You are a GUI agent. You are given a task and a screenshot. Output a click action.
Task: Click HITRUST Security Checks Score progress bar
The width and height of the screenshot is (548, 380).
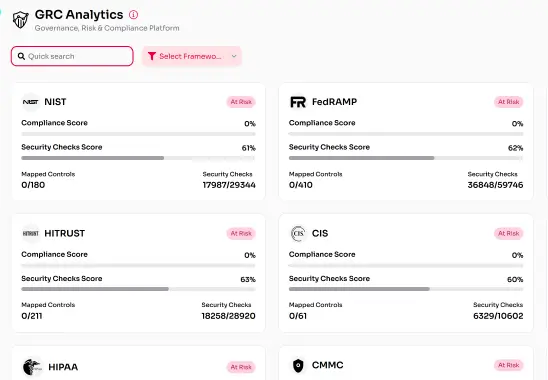click(138, 289)
